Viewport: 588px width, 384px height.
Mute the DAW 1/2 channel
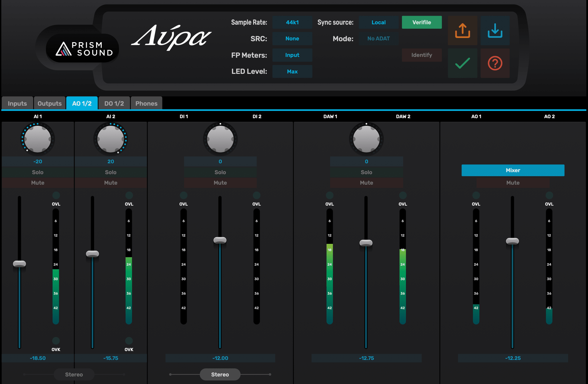(366, 183)
